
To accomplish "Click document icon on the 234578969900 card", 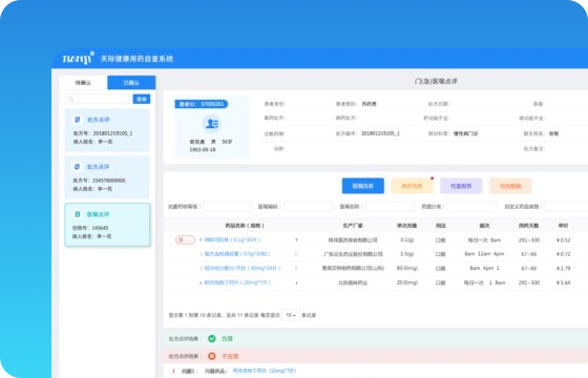I will 77,167.
